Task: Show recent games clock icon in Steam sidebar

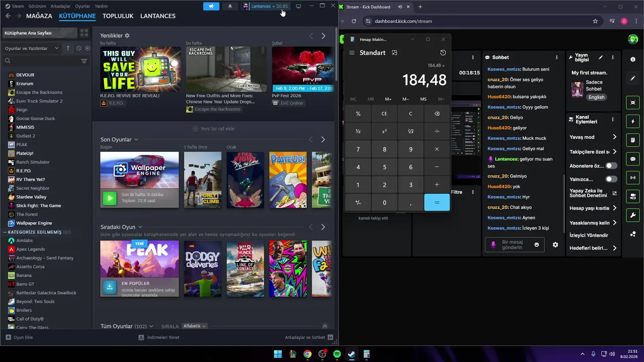Action: tap(78, 48)
